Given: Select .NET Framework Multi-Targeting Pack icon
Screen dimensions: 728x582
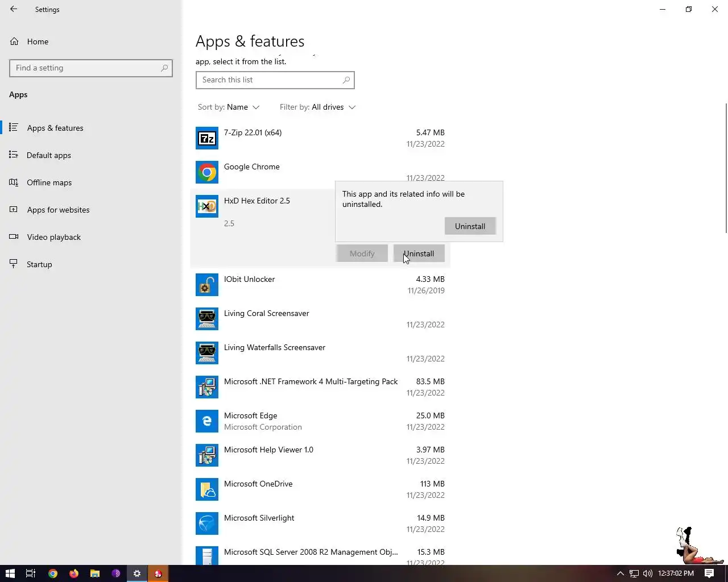Looking at the screenshot, I should [207, 387].
